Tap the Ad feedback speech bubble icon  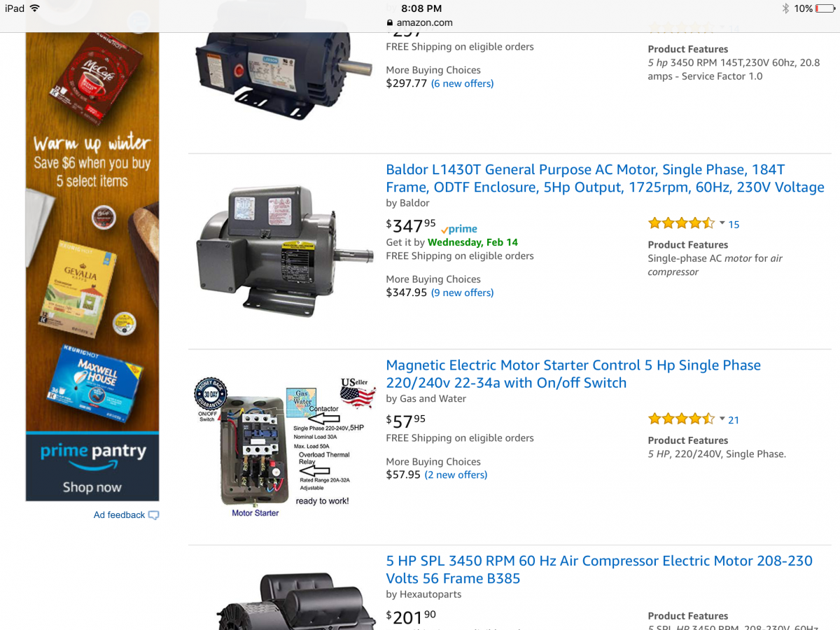coord(154,515)
